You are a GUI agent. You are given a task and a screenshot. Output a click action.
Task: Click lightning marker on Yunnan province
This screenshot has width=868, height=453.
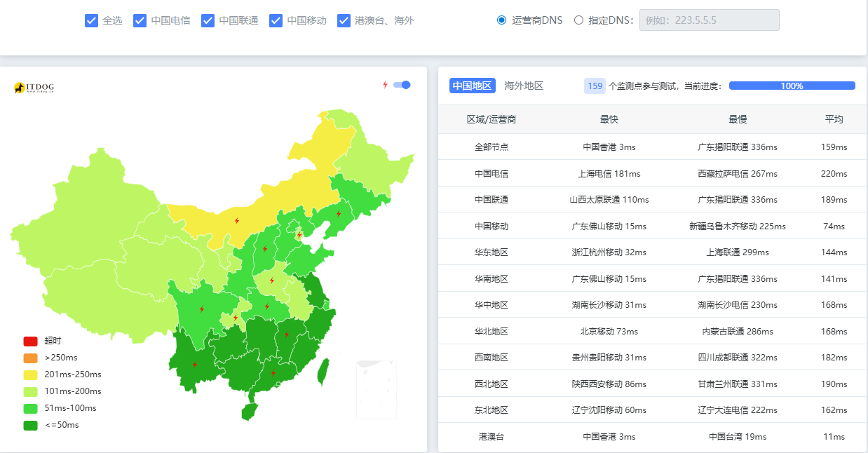click(195, 365)
